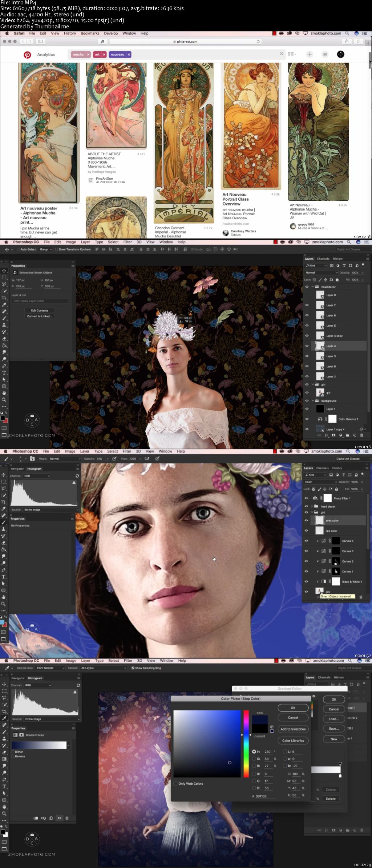372x868 pixels.
Task: Click add layer mask icon below Layer 1 copy 4
Action: coord(333,435)
